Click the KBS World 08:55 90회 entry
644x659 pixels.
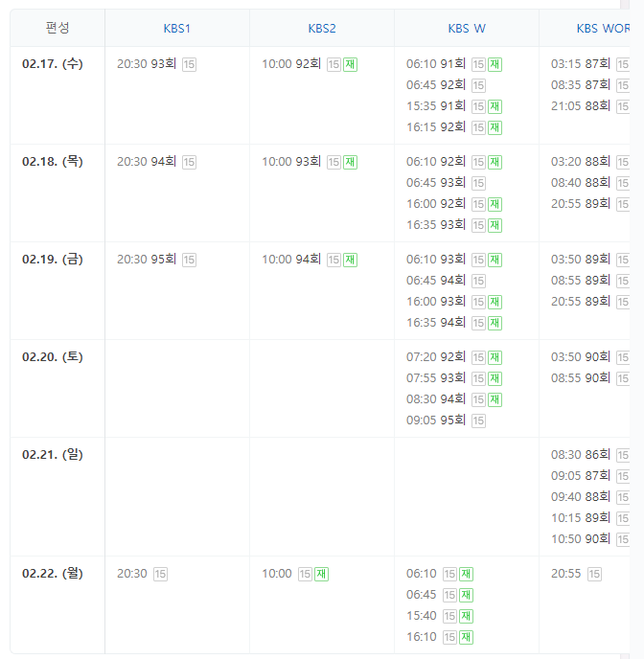[x=581, y=377]
